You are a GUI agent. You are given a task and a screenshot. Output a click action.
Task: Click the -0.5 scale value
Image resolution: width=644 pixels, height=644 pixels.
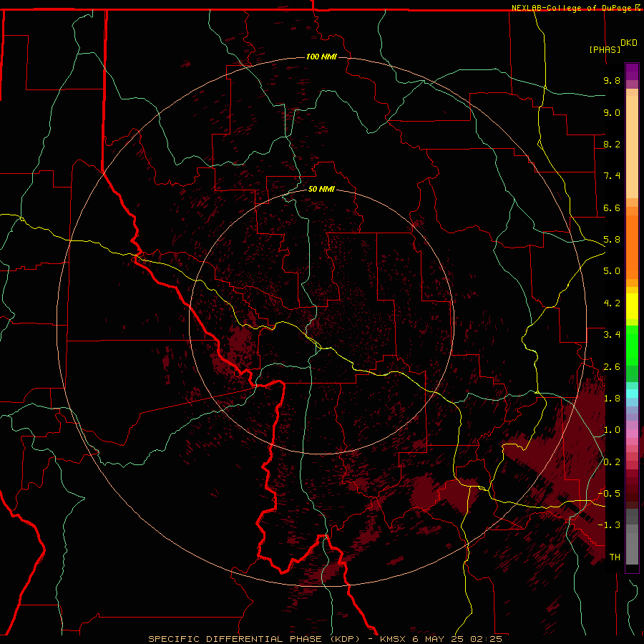[x=610, y=494]
